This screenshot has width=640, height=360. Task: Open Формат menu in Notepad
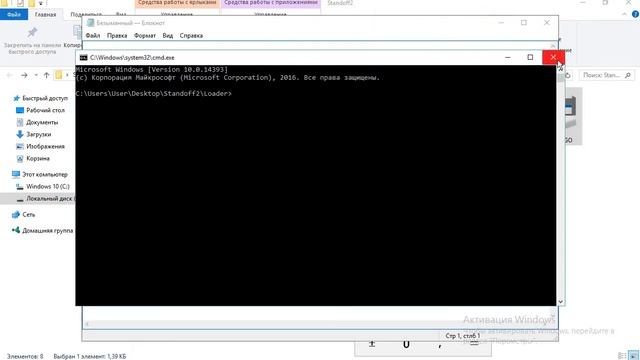click(x=145, y=36)
